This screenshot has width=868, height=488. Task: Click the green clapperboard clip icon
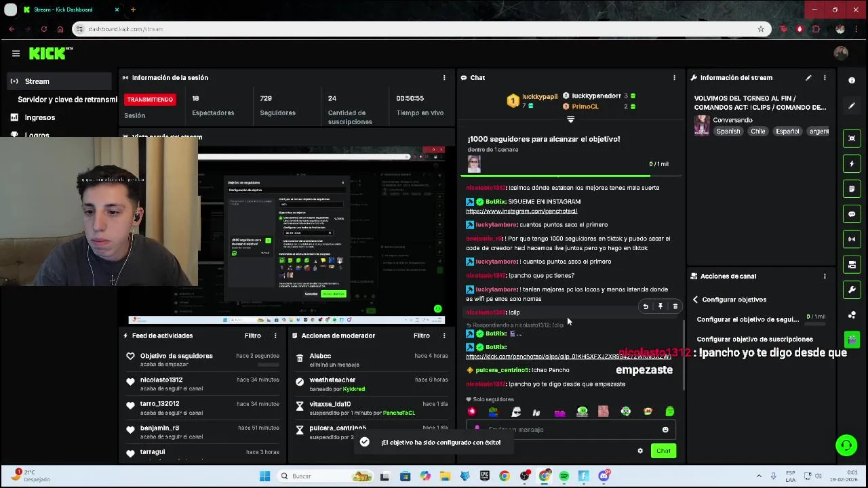852,339
